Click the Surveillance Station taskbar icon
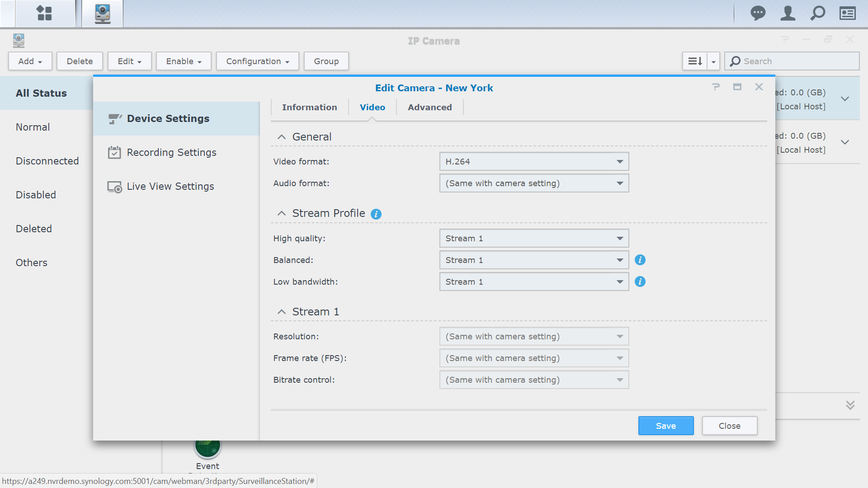The height and width of the screenshot is (488, 868). click(x=103, y=14)
